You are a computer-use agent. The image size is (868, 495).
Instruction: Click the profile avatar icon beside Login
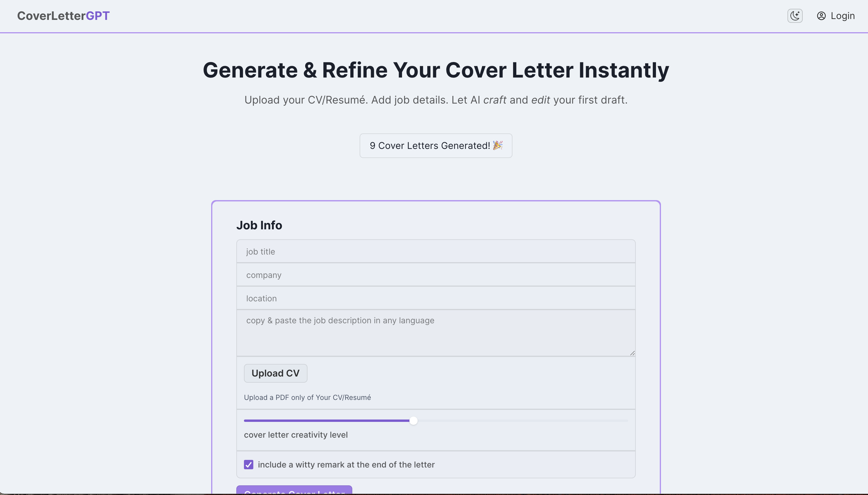tap(821, 16)
